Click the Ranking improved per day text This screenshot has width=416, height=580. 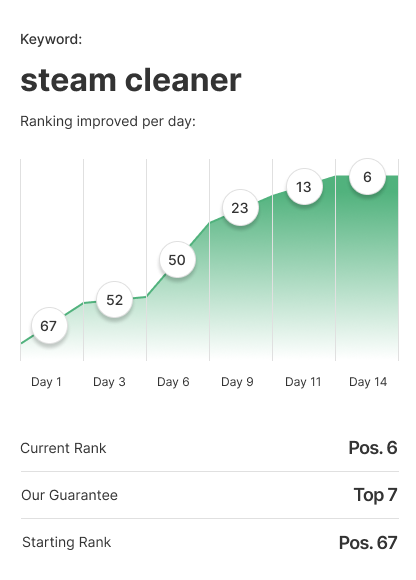coord(108,121)
